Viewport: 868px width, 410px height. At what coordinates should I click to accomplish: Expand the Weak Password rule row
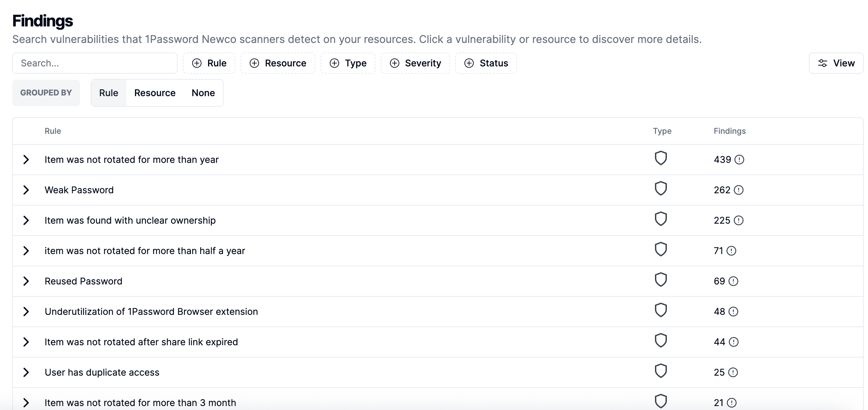26,190
